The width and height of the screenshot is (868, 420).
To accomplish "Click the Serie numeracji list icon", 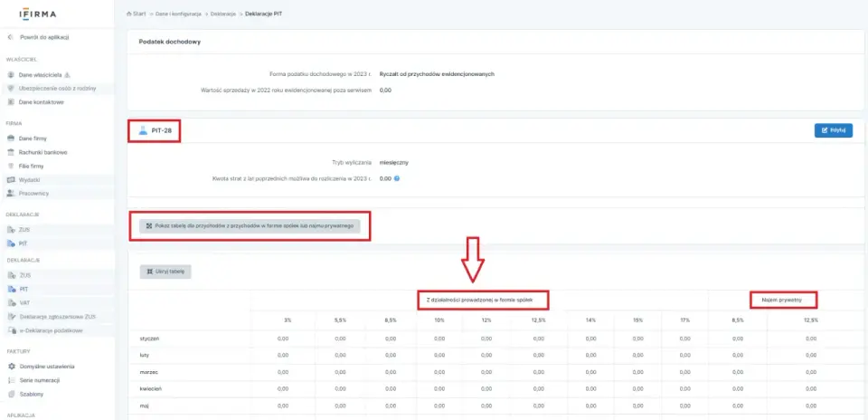I will tap(11, 380).
